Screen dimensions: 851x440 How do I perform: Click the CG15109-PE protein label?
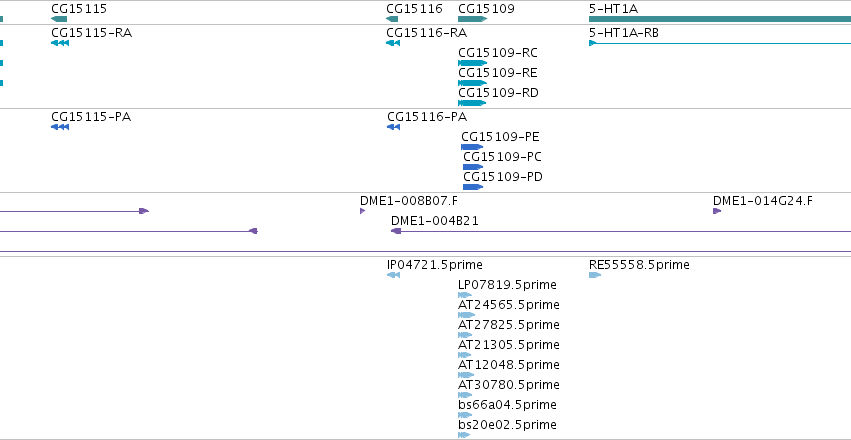pos(500,137)
